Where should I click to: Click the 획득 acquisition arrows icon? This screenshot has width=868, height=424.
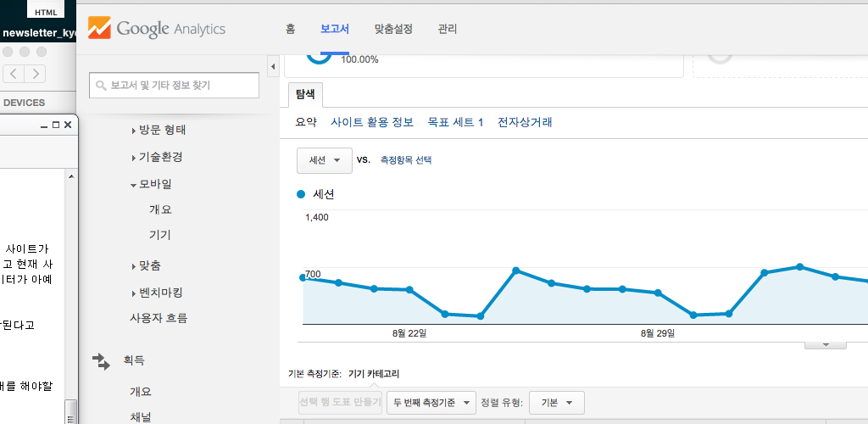click(x=101, y=361)
